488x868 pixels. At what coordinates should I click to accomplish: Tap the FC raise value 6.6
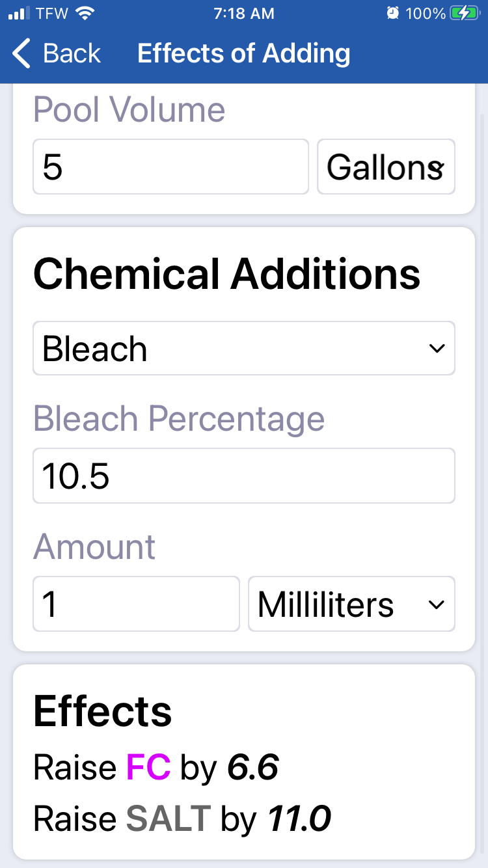coord(253,767)
